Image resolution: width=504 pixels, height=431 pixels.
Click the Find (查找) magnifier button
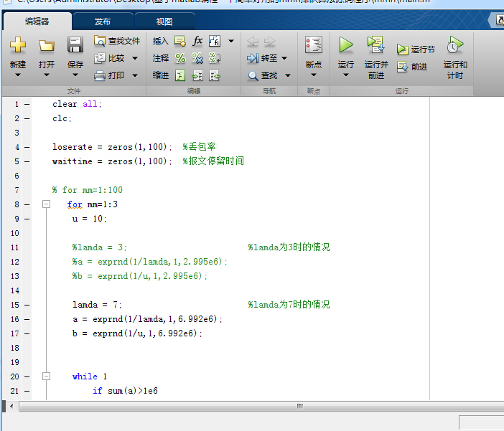262,75
